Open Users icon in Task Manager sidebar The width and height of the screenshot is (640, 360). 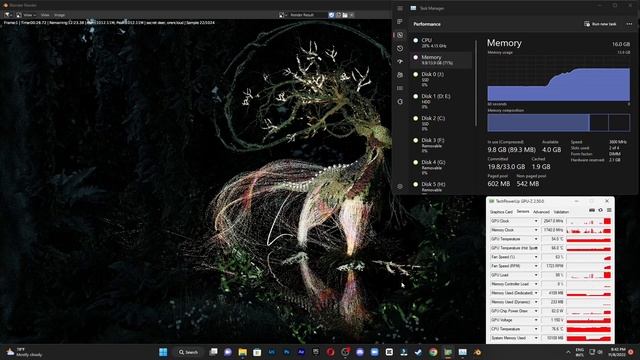pos(400,75)
